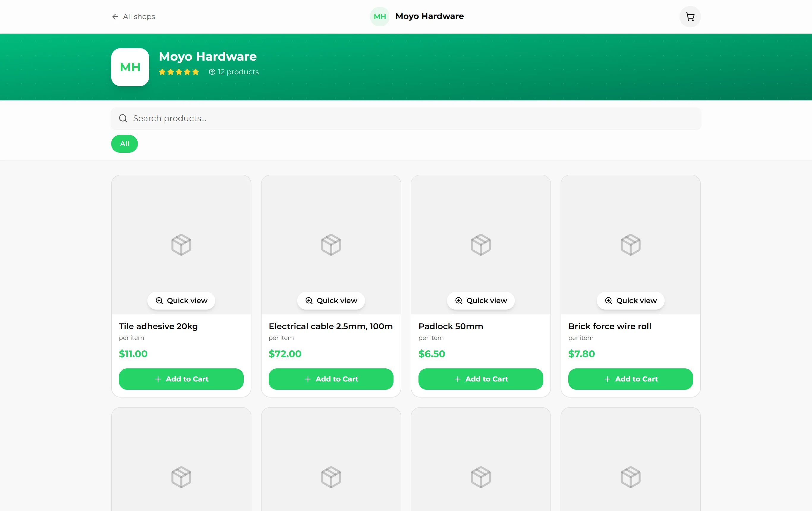This screenshot has width=812, height=511.
Task: Click the 12 products label
Action: click(238, 72)
